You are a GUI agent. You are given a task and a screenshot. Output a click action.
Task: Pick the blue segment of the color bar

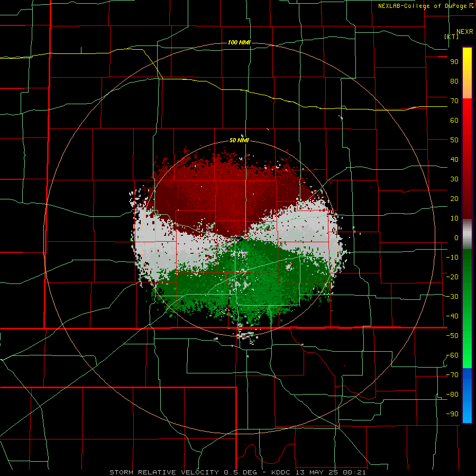click(467, 396)
